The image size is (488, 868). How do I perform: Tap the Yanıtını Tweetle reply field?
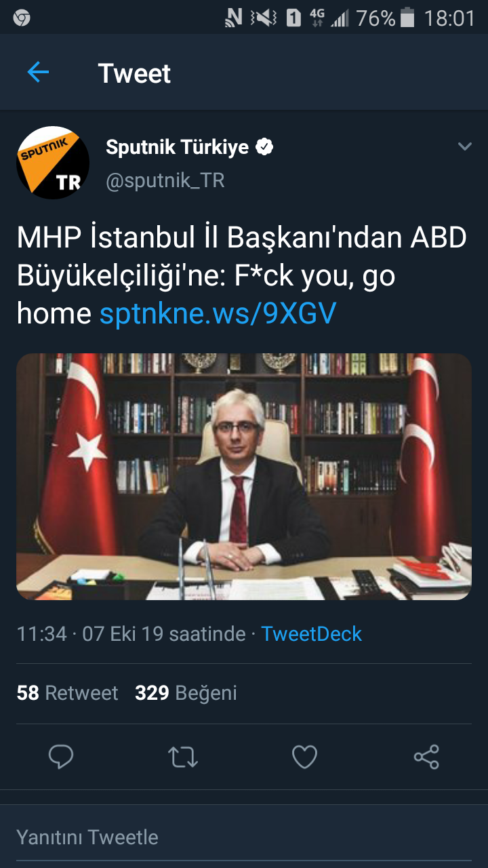pyautogui.click(x=244, y=837)
